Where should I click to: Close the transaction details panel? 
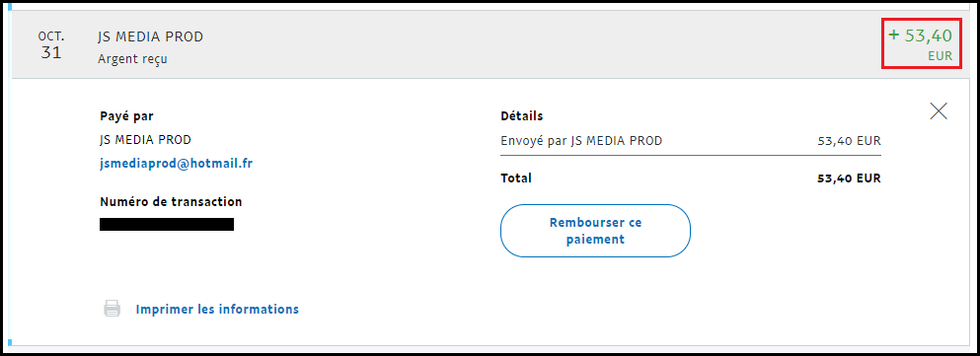pyautogui.click(x=939, y=111)
